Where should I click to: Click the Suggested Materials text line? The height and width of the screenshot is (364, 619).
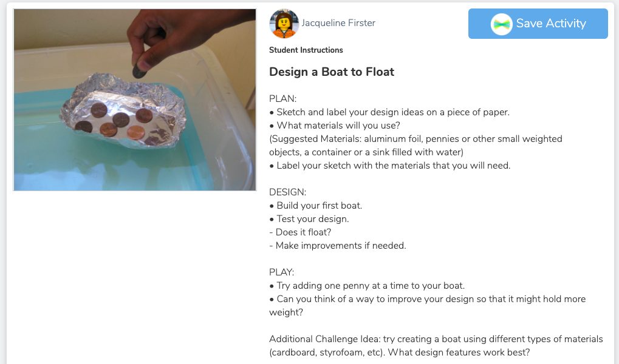pos(416,139)
